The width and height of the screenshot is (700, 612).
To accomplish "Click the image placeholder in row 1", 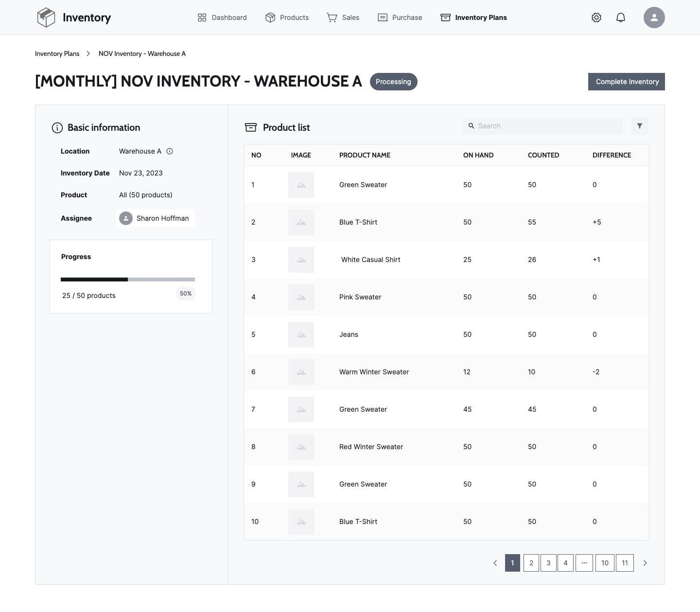I will pos(301,185).
